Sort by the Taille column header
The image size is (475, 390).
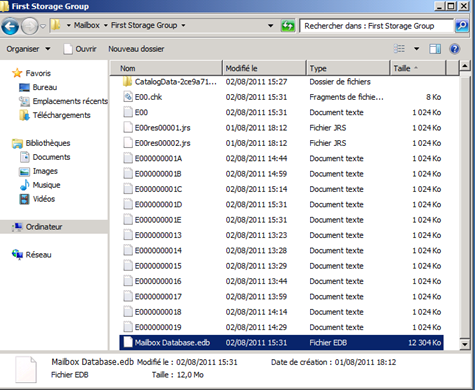pyautogui.click(x=418, y=68)
